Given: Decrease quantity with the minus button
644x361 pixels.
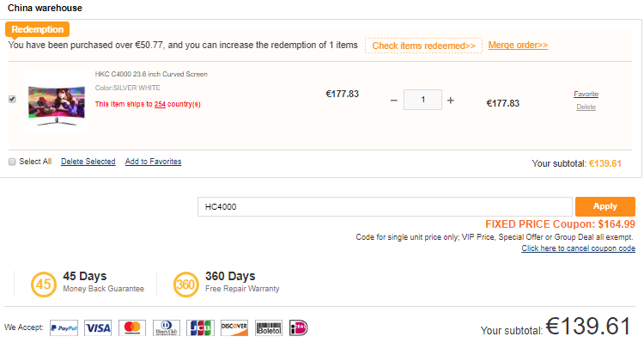Looking at the screenshot, I should (x=394, y=101).
